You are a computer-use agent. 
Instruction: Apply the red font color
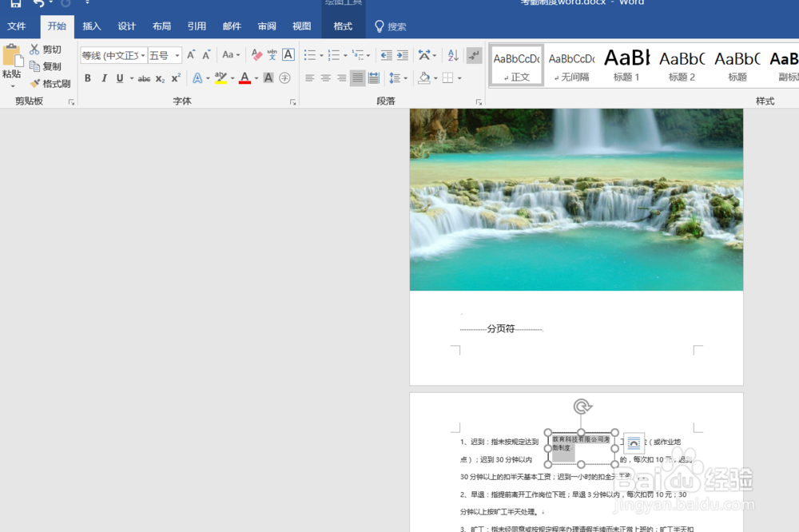click(x=245, y=78)
